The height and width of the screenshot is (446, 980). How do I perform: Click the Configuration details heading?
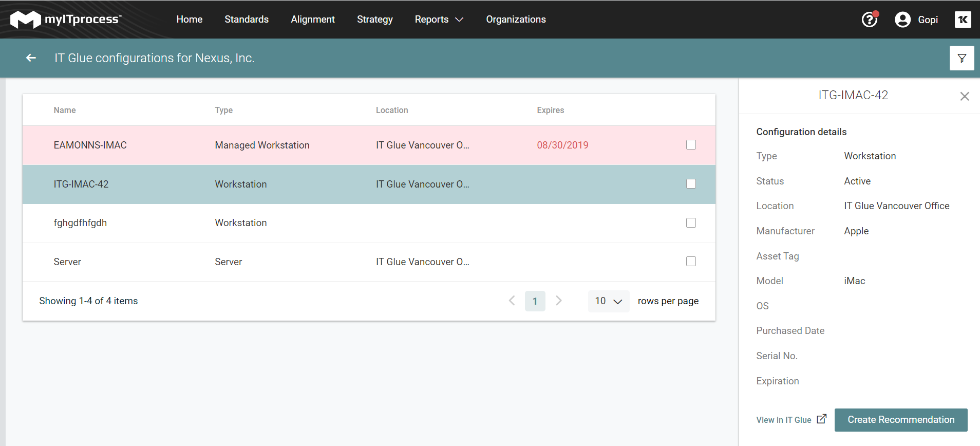click(801, 132)
